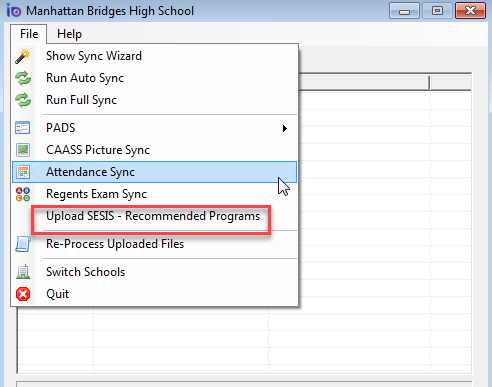Click the calendar icon beside Attendance Sync
The width and height of the screenshot is (492, 387).
23,172
